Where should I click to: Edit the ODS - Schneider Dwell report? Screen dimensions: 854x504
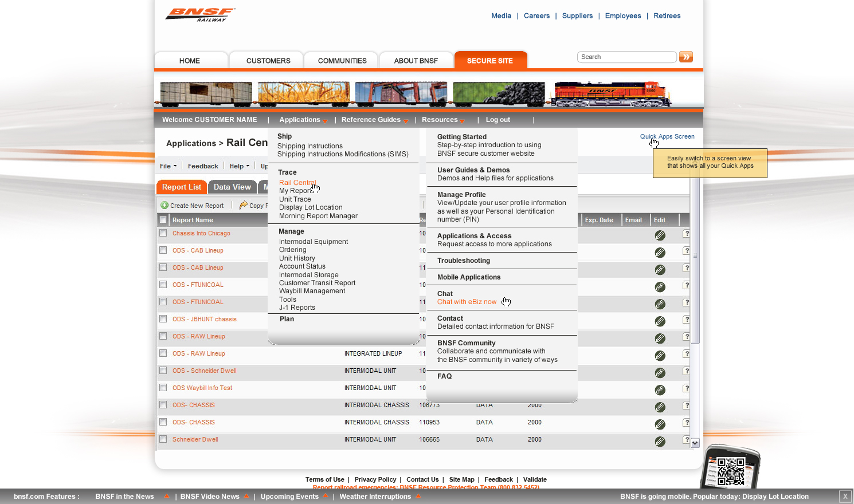pos(660,373)
